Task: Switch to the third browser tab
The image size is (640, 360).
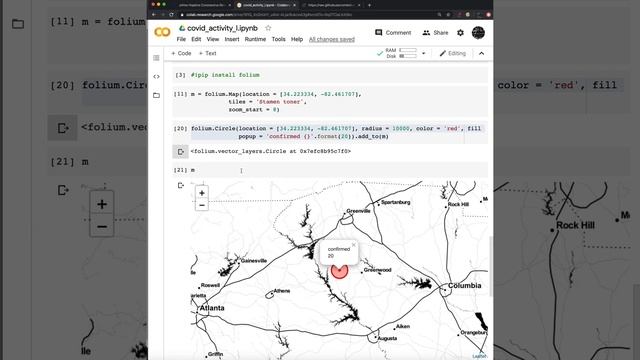Action: 332,5
